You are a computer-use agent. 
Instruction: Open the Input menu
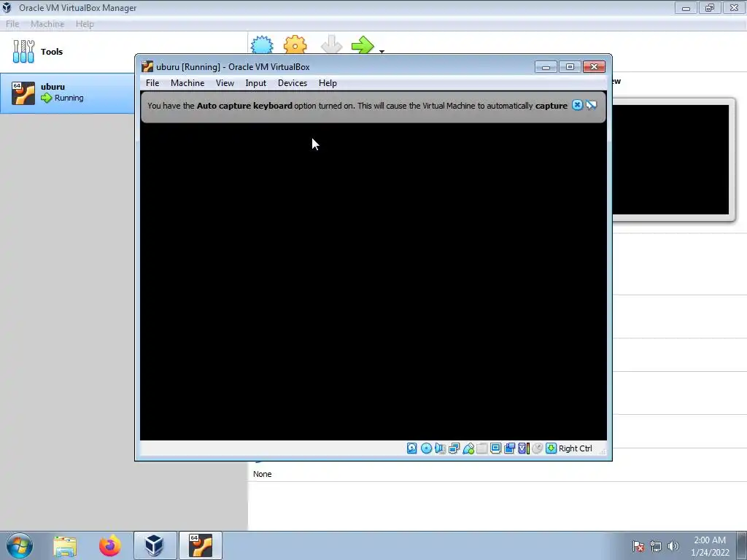tap(256, 83)
